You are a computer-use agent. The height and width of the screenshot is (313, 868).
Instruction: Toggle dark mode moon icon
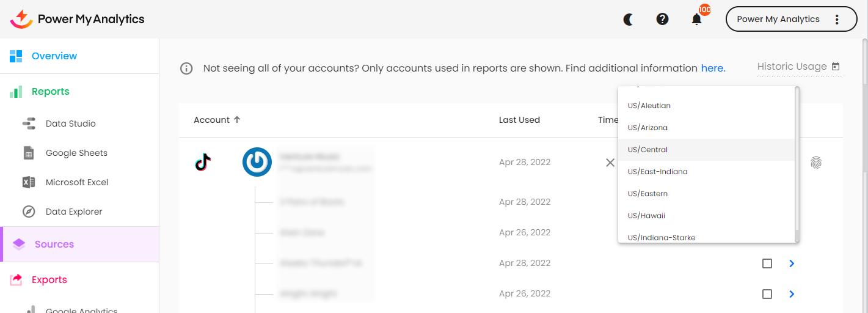tap(628, 19)
